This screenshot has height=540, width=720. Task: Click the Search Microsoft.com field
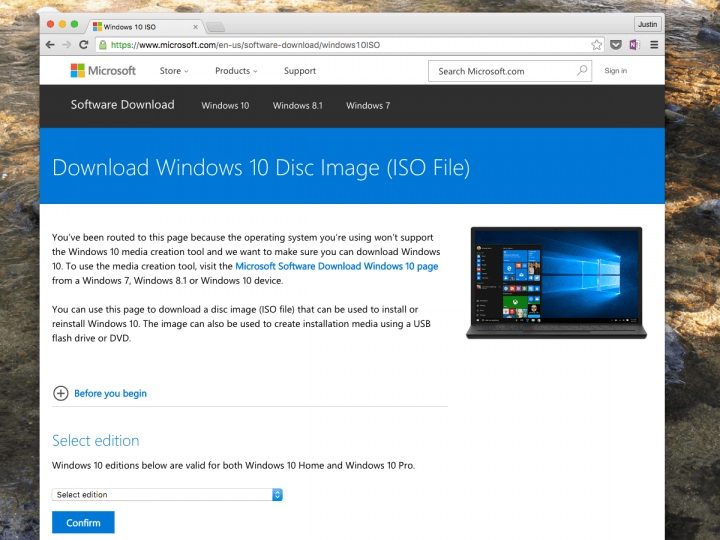510,71
